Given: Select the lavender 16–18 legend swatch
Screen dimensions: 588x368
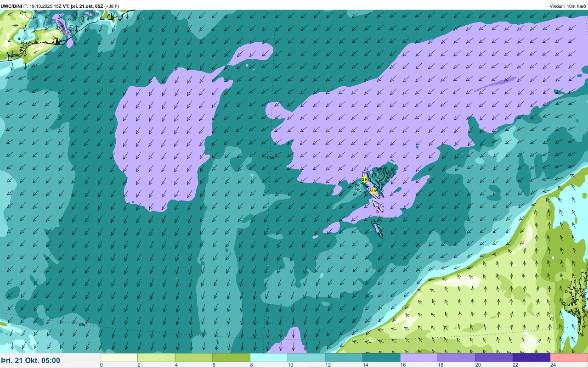Looking at the screenshot, I should pyautogui.click(x=419, y=357).
